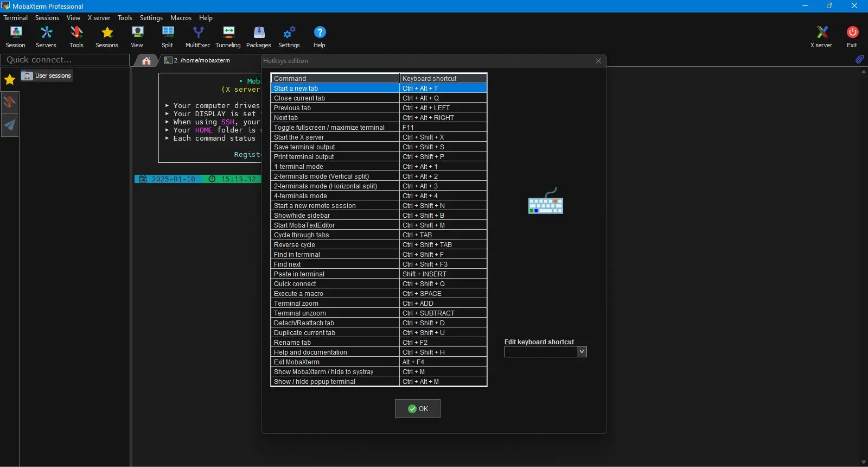868x467 pixels.
Task: Click the Servers toolbar icon
Action: [46, 36]
